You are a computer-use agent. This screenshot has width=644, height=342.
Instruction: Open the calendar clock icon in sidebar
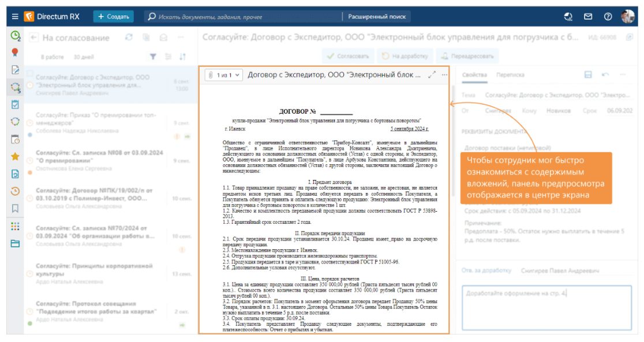coord(15,139)
